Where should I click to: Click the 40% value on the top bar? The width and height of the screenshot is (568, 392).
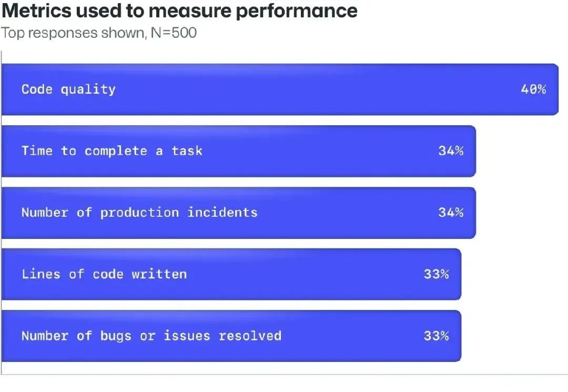coord(533,89)
